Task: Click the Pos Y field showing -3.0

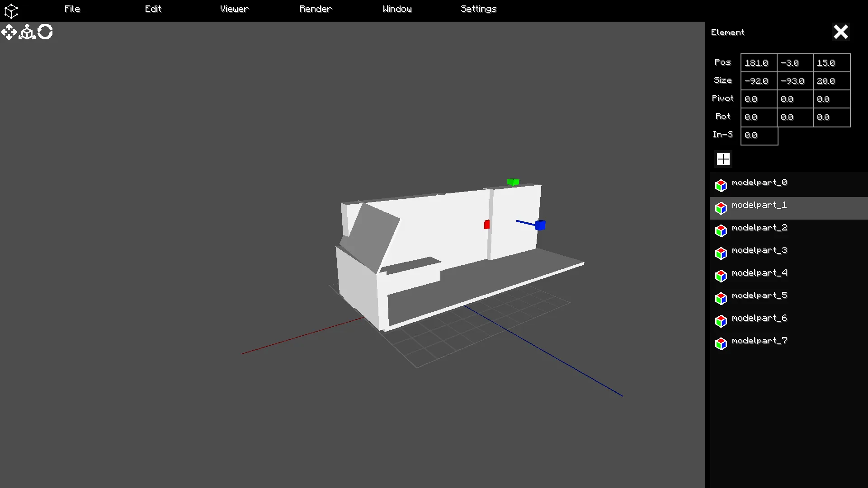Action: click(x=795, y=63)
